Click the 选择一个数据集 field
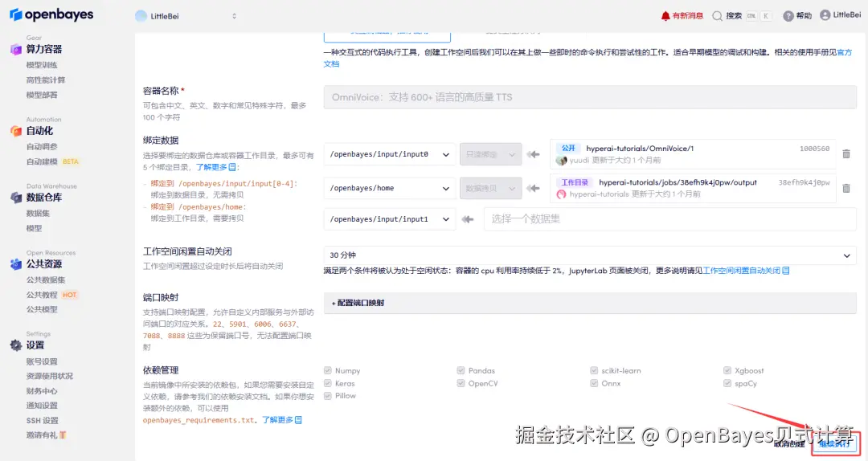 coord(669,219)
